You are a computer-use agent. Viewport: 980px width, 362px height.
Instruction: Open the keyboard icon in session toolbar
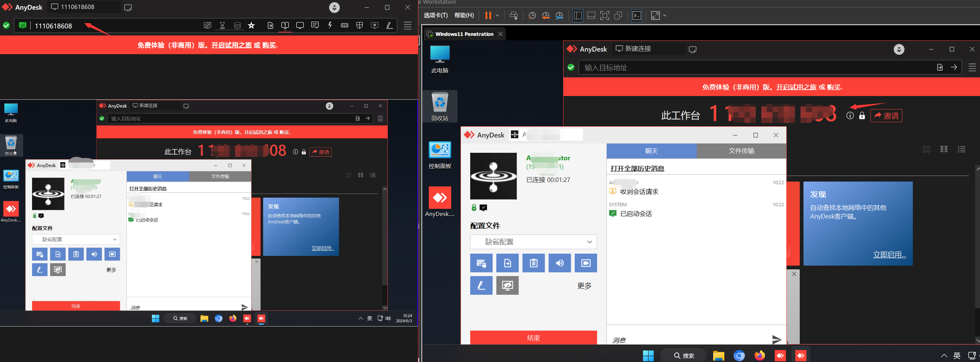click(x=345, y=25)
